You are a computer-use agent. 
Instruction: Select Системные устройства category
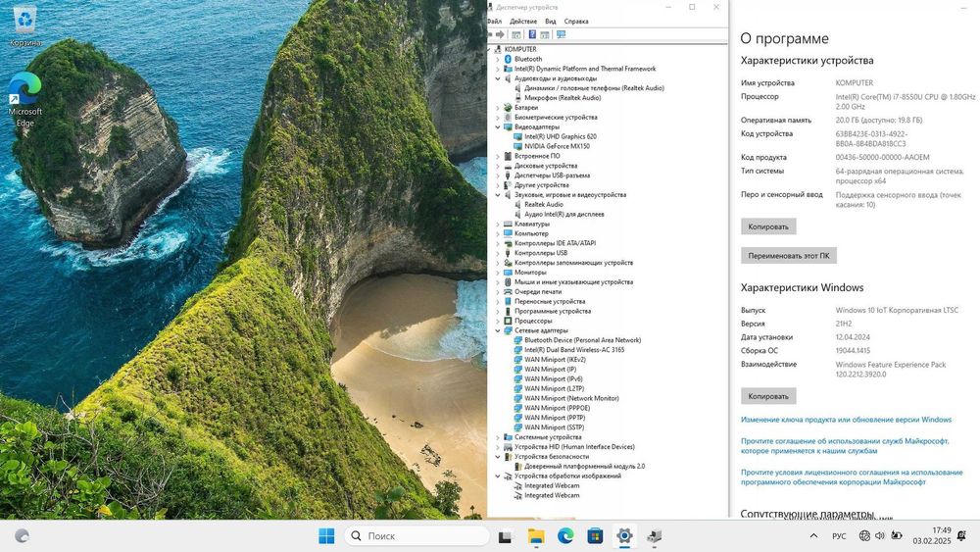(548, 437)
